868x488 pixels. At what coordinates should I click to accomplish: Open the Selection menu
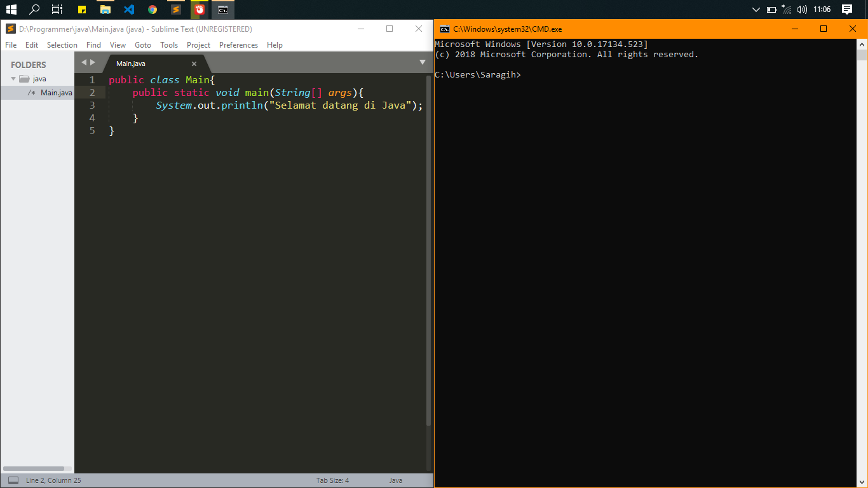point(62,45)
